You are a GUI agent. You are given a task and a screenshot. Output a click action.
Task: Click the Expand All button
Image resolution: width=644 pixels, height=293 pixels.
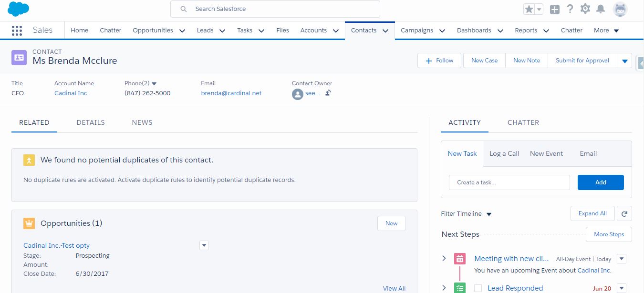[x=592, y=213]
